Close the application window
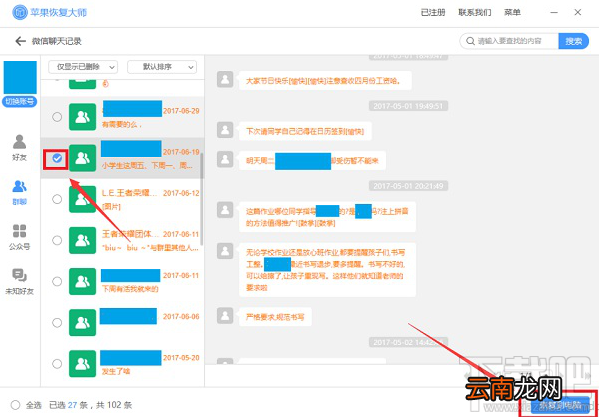Viewport: 599px width, 417px height. [x=578, y=13]
